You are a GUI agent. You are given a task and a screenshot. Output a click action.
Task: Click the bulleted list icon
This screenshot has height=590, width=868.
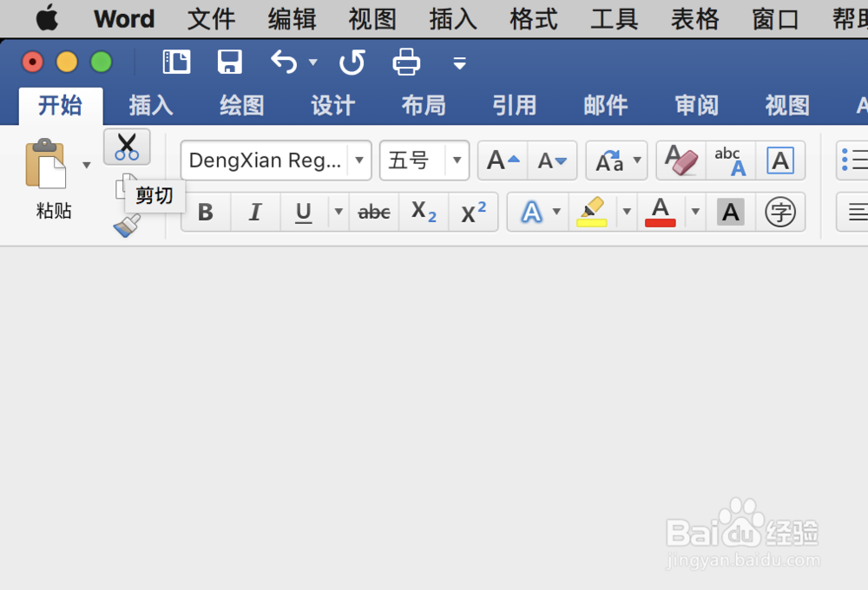point(853,160)
